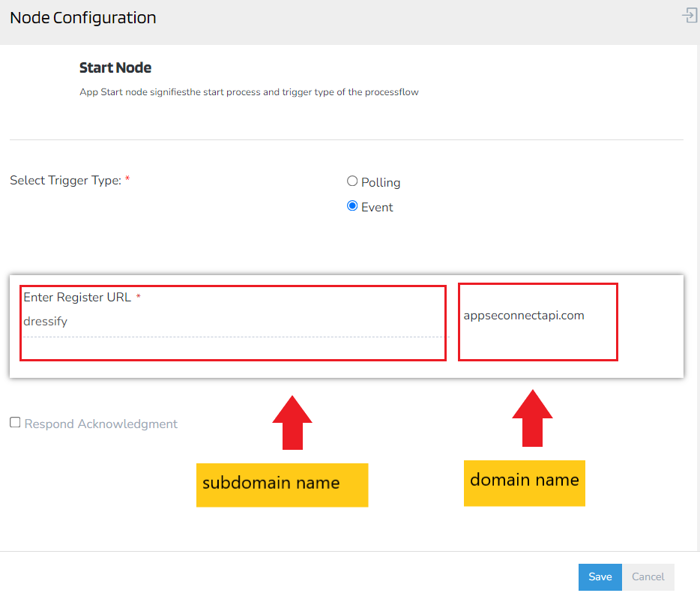The height and width of the screenshot is (602, 700).
Task: Click the Polling label text
Action: click(x=381, y=182)
